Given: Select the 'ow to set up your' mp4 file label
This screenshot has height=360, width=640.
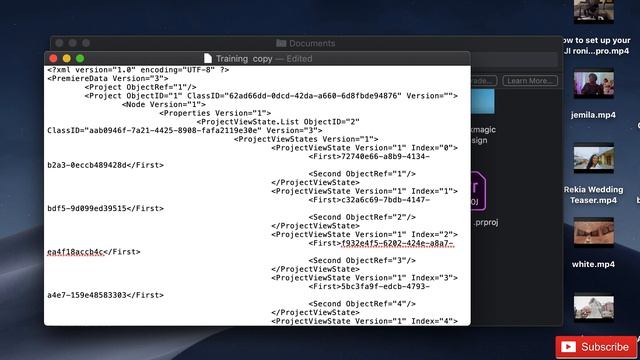Looking at the screenshot, I should (597, 46).
